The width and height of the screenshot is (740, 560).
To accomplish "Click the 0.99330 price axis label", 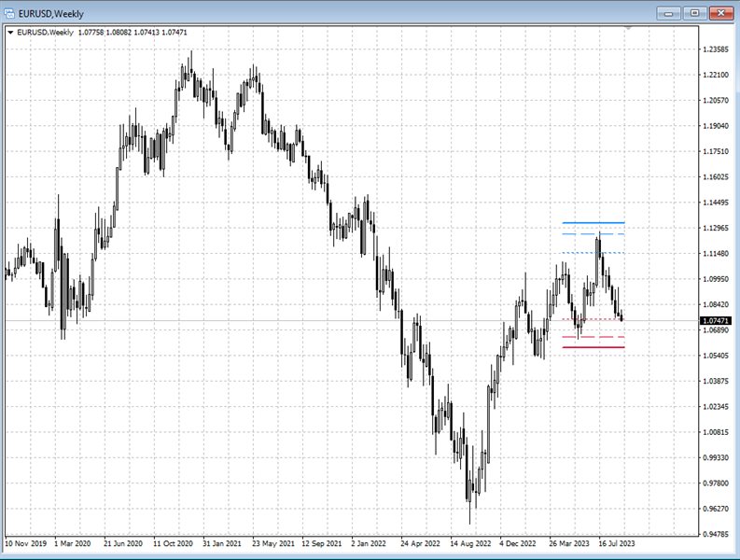I will 716,457.
